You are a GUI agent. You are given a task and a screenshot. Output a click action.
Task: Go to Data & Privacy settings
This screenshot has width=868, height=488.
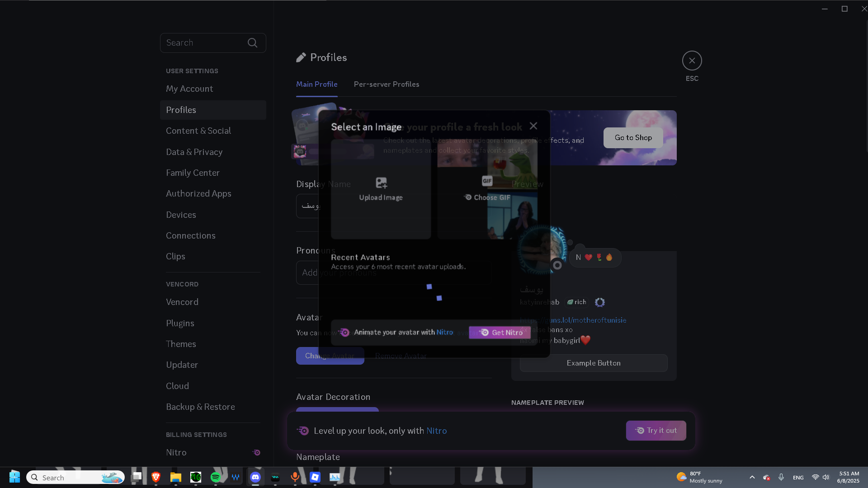tap(213, 152)
